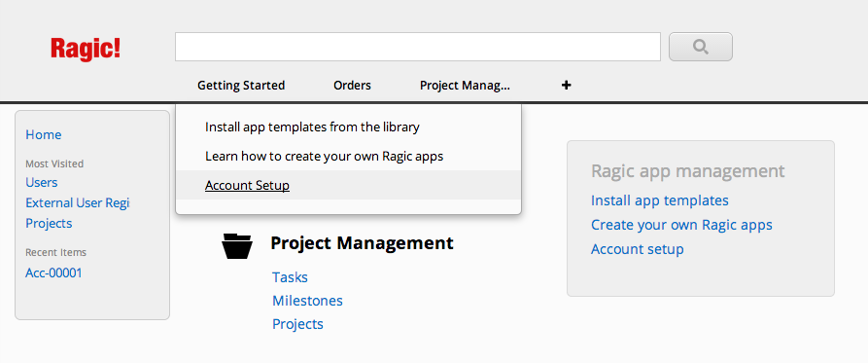Go to Home in sidebar
Image resolution: width=868 pixels, height=363 pixels.
point(43,134)
